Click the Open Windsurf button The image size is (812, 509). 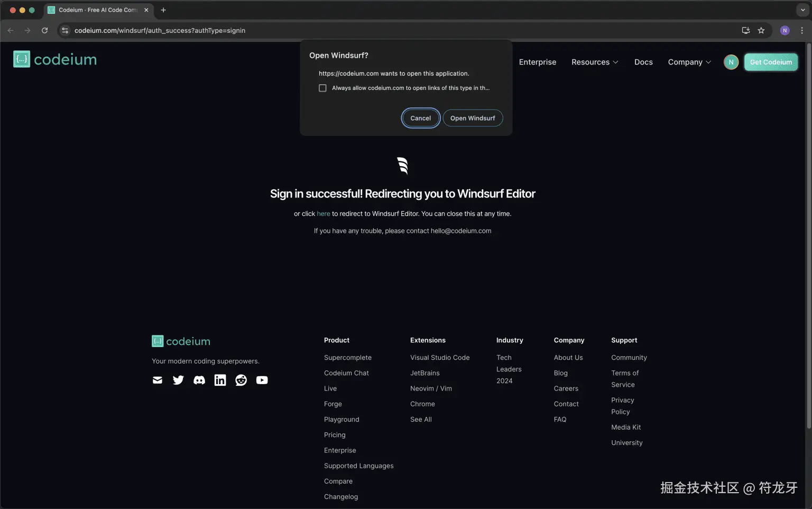pyautogui.click(x=473, y=118)
